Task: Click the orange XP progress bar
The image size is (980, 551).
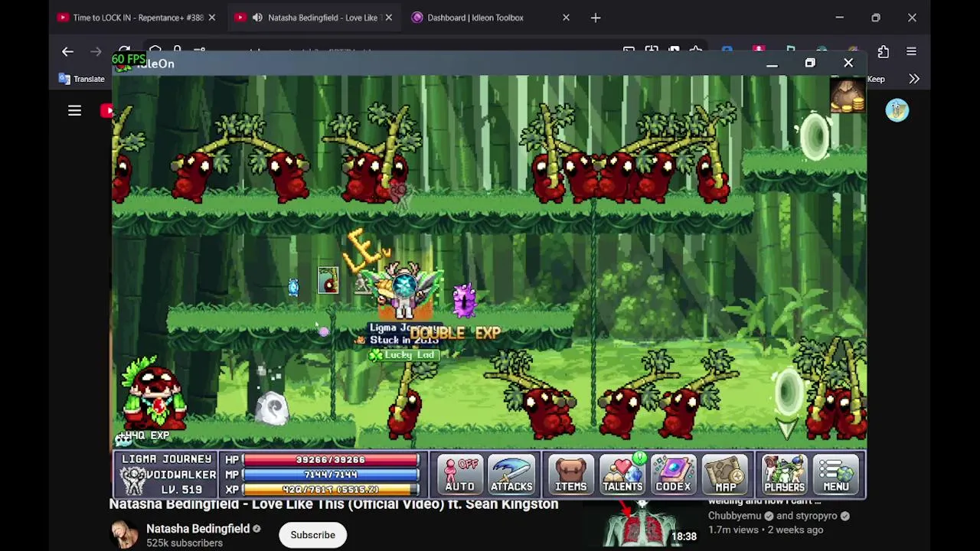Action: click(x=331, y=489)
